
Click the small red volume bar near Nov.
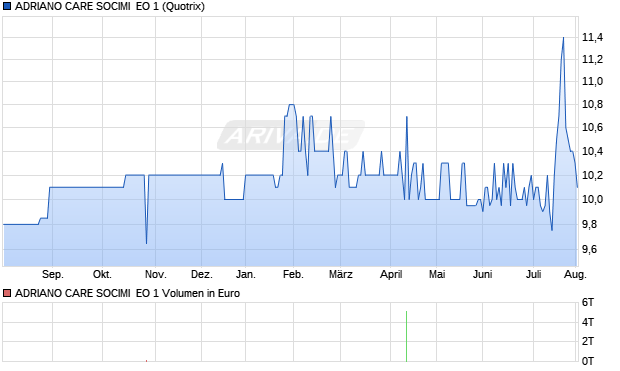click(146, 360)
